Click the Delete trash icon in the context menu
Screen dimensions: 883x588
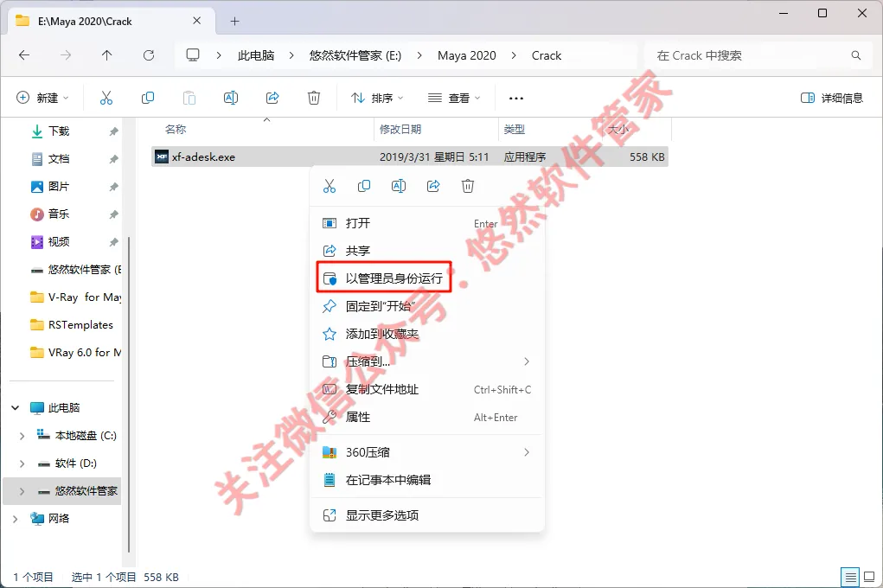click(468, 186)
